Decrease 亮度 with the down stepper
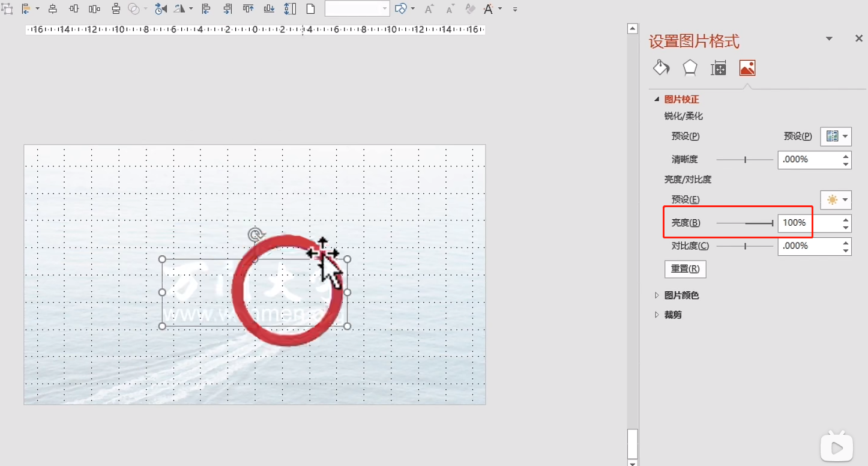 pyautogui.click(x=846, y=228)
